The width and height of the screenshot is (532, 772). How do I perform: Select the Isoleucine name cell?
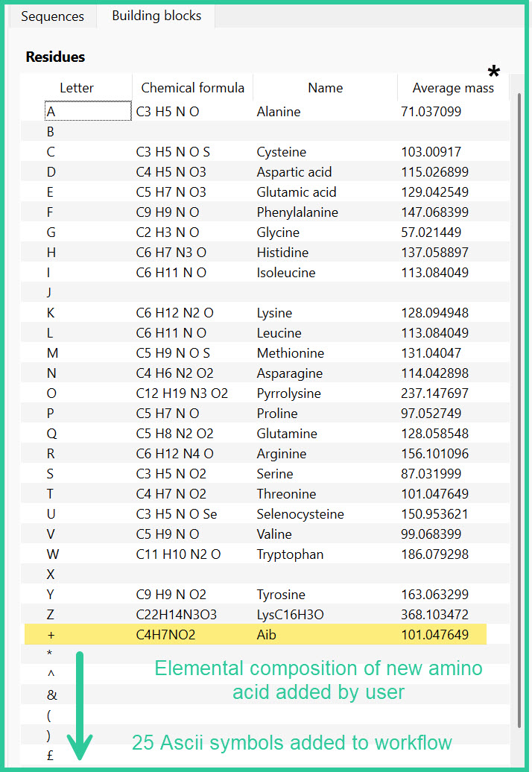pos(286,273)
